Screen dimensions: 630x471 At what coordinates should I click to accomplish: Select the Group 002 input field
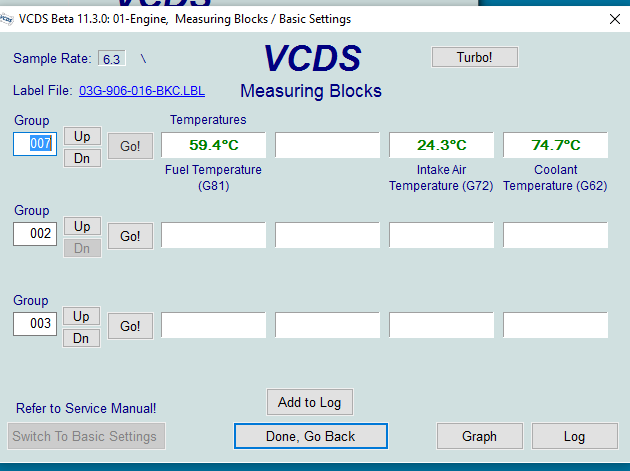[35, 234]
